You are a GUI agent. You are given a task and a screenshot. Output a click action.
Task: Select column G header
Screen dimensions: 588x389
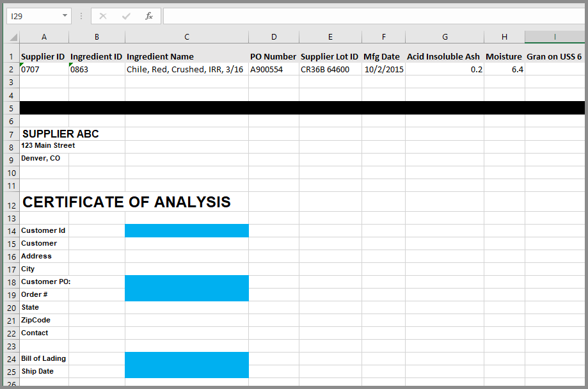(x=445, y=36)
